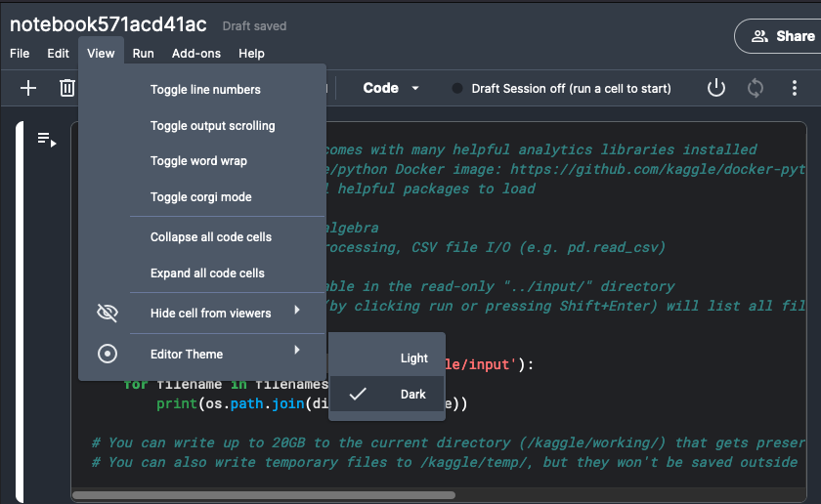Open the Run menu
Screen dimensions: 821x504
(x=143, y=54)
